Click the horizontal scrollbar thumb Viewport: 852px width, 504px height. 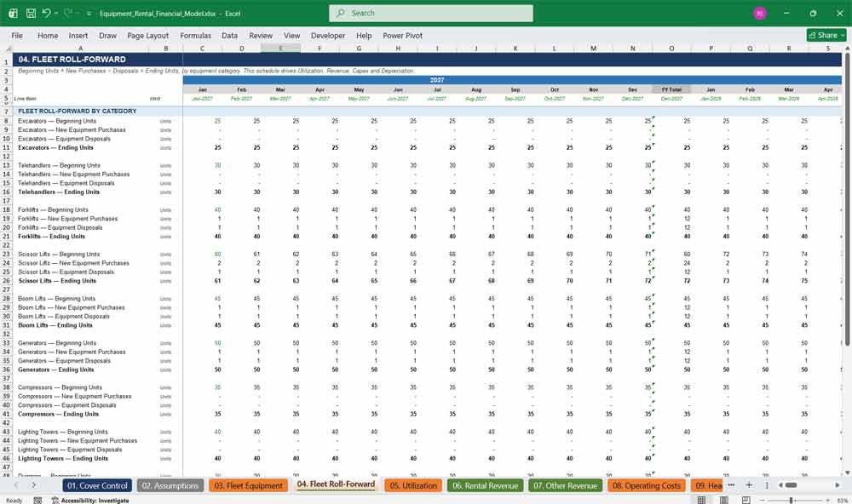pos(792,485)
